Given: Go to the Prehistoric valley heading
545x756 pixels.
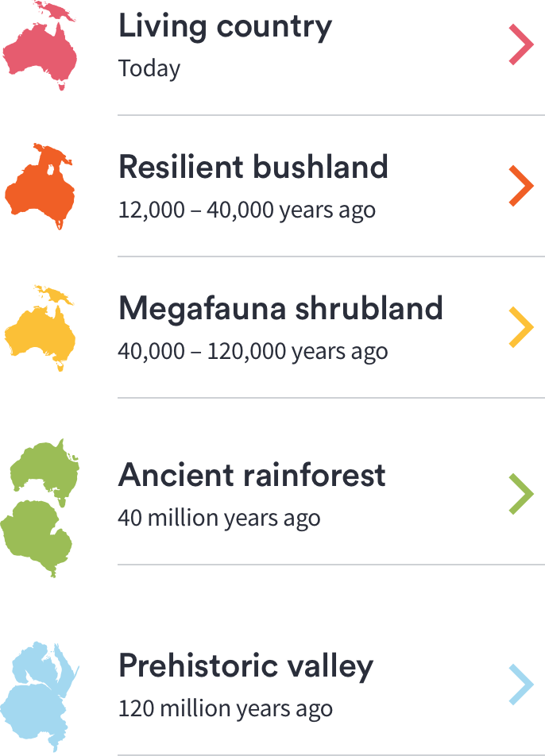Looking at the screenshot, I should pos(245,665).
